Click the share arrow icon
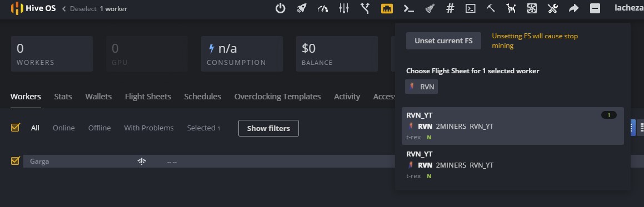This screenshot has width=644, height=207. [x=574, y=8]
